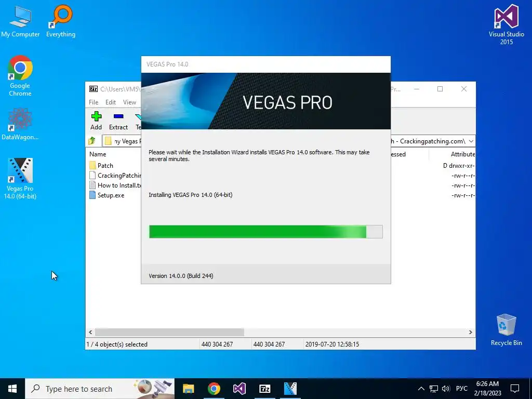Open the Edit menu in 7-Zip
Viewport: 532px width, 399px height.
click(x=111, y=102)
